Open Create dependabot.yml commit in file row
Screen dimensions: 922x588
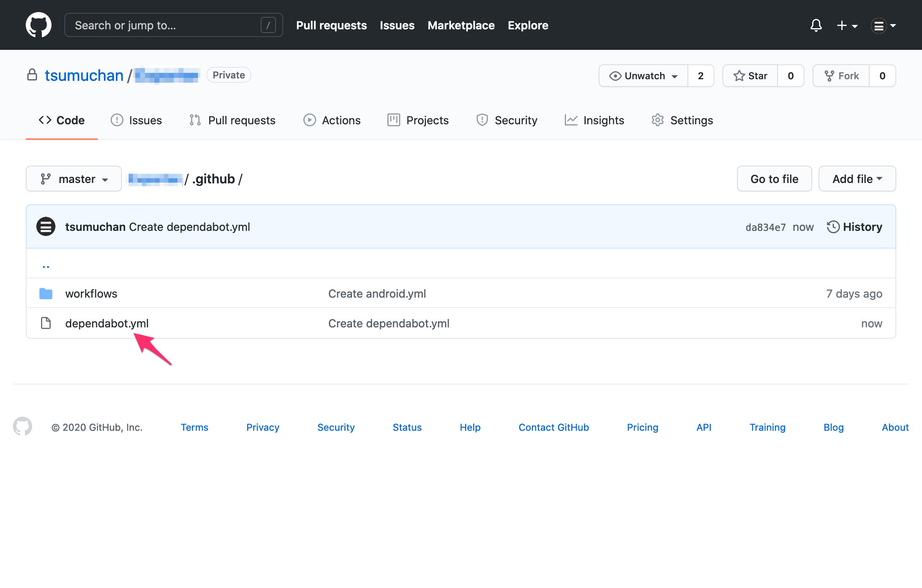(389, 323)
